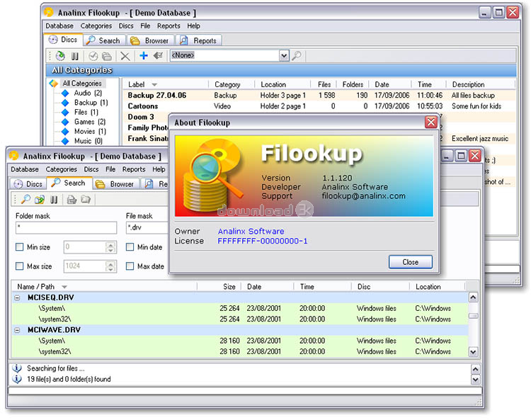The image size is (531, 420).
Task: Click the results list vertical scrollbar thumb
Action: 473,316
